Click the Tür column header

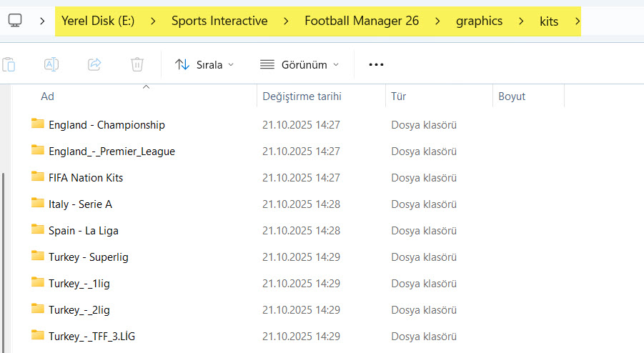pyautogui.click(x=398, y=96)
